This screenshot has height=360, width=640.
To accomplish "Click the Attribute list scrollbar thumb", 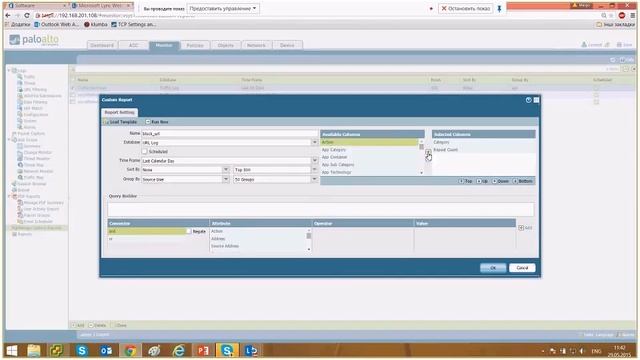I will click(x=309, y=236).
